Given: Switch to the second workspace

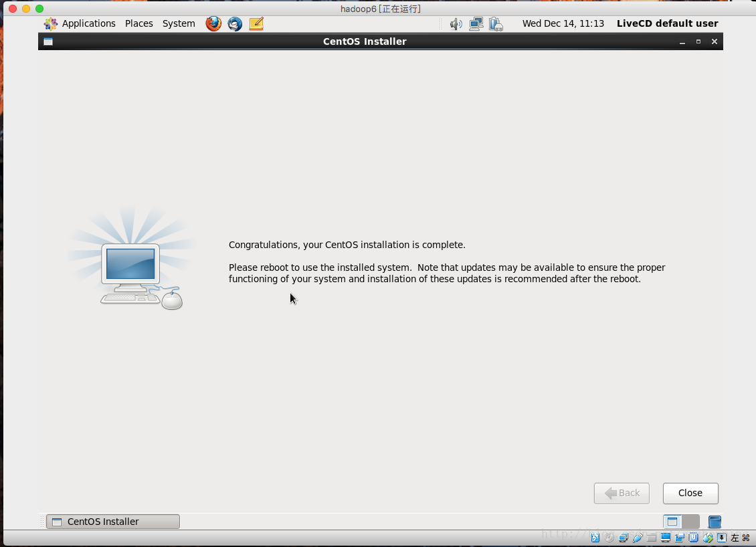Looking at the screenshot, I should [690, 522].
